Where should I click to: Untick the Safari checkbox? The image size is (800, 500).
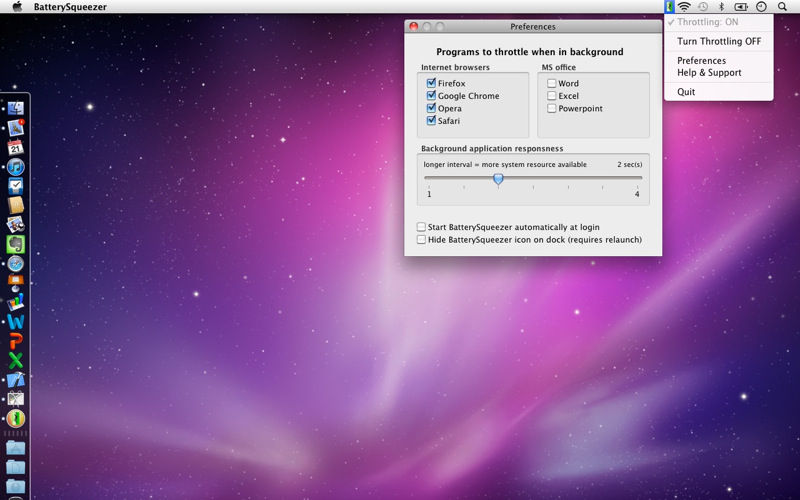[431, 121]
